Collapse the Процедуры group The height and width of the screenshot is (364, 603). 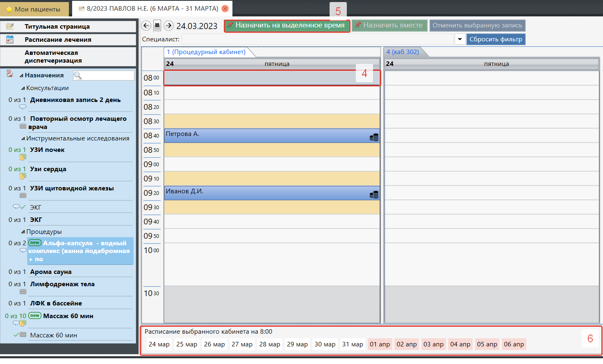pyautogui.click(x=23, y=232)
